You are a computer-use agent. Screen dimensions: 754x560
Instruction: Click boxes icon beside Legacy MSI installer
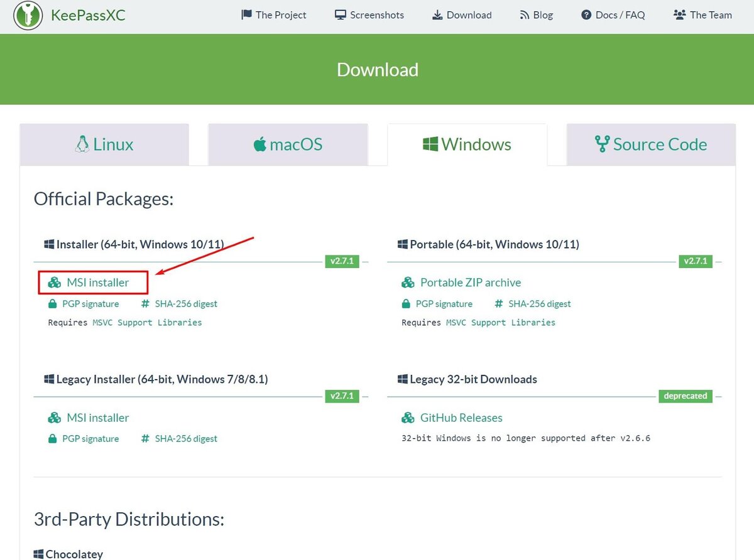click(55, 417)
